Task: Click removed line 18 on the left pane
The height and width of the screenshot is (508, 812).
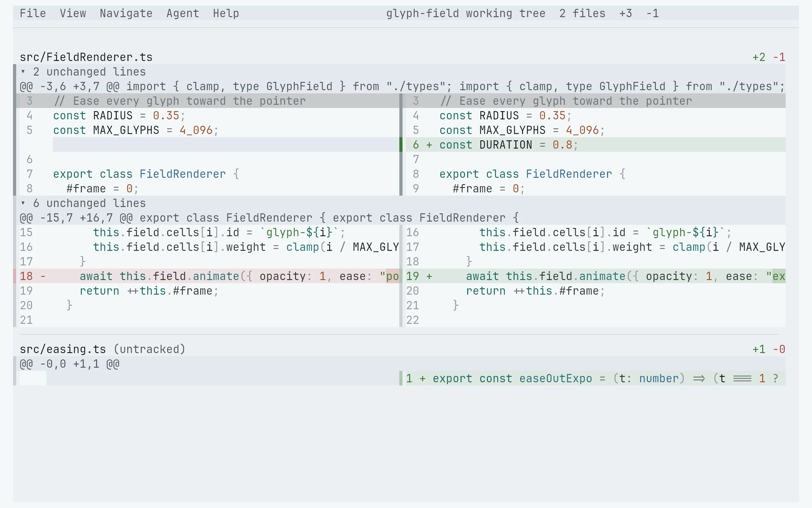Action: 209,276
